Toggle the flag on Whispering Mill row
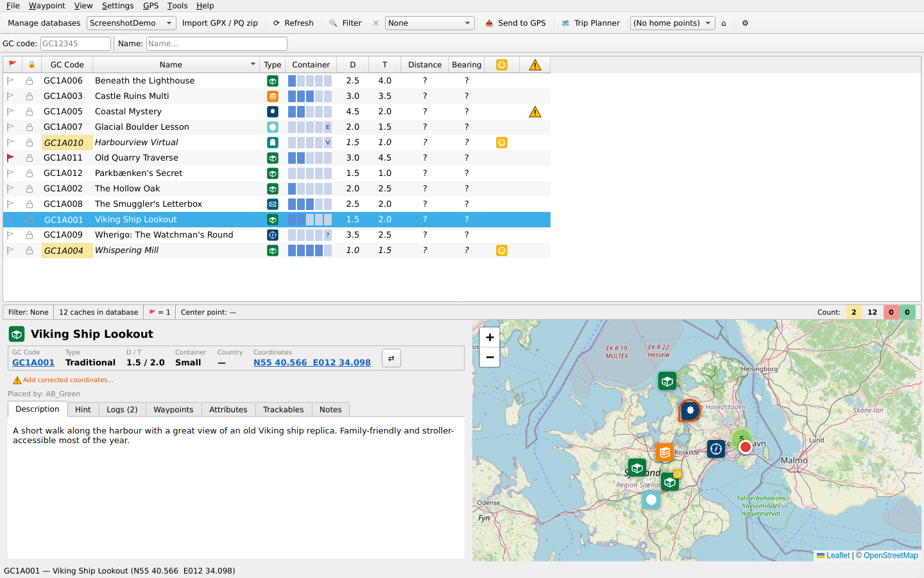The width and height of the screenshot is (924, 578). click(x=10, y=250)
